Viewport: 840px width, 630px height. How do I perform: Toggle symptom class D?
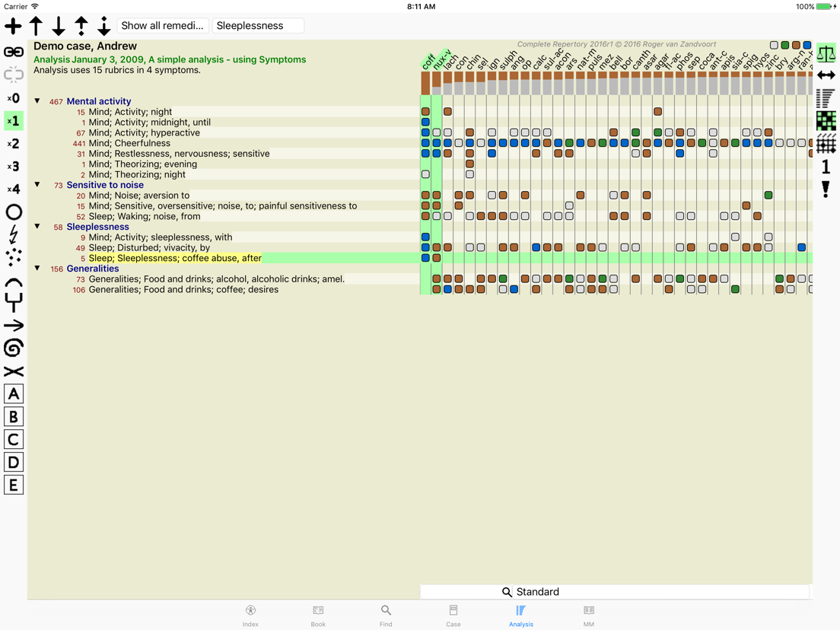pyautogui.click(x=14, y=463)
